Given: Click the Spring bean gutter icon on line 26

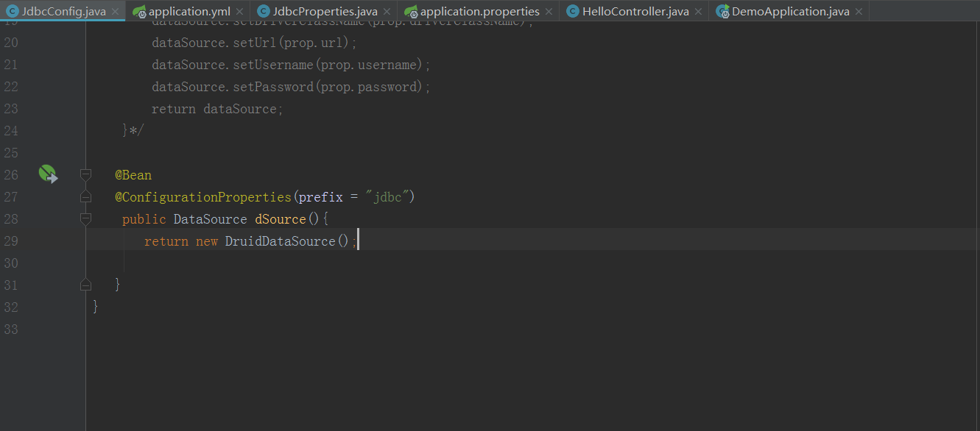Looking at the screenshot, I should click(47, 174).
